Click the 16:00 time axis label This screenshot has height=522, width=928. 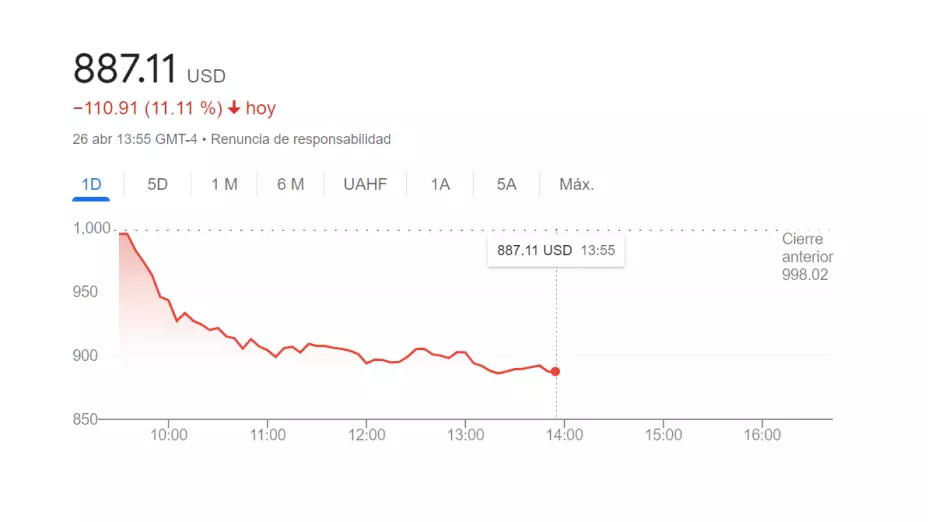pyautogui.click(x=762, y=435)
